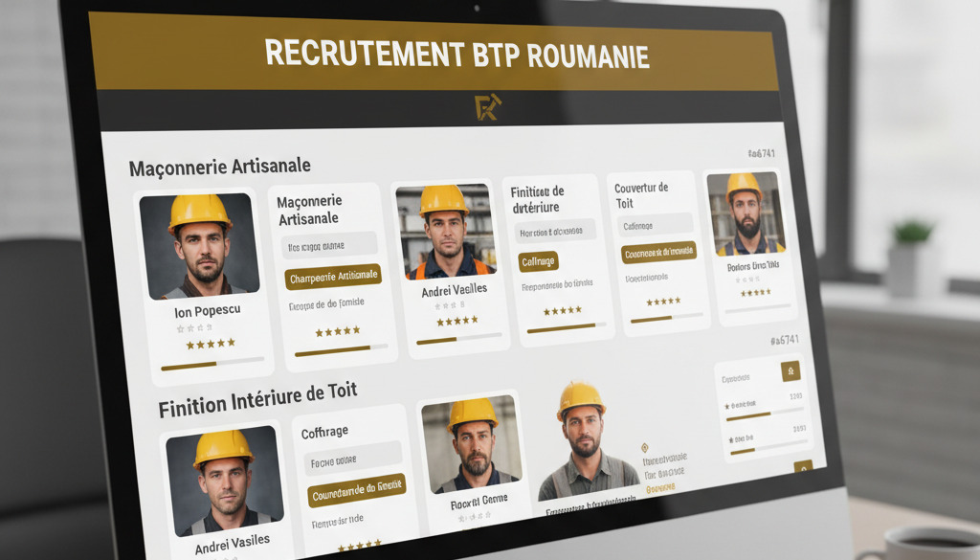Click the gold button in the Coffrage card
The height and width of the screenshot is (560, 980).
(x=356, y=491)
